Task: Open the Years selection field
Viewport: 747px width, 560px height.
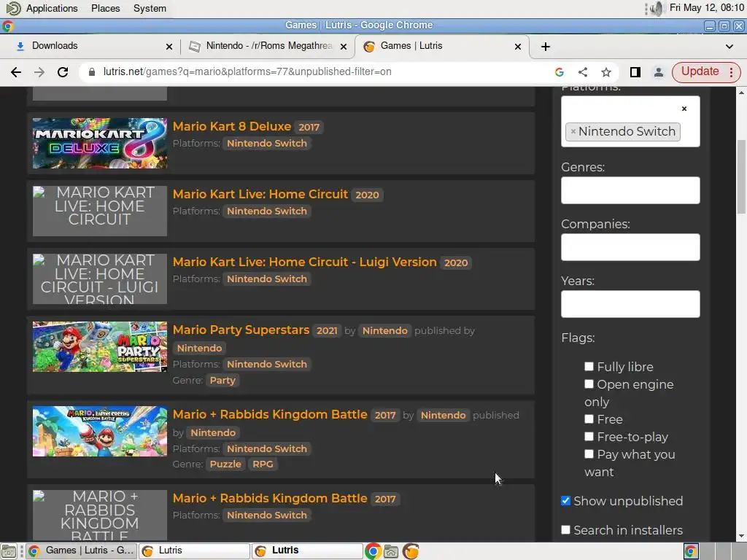Action: pos(630,304)
